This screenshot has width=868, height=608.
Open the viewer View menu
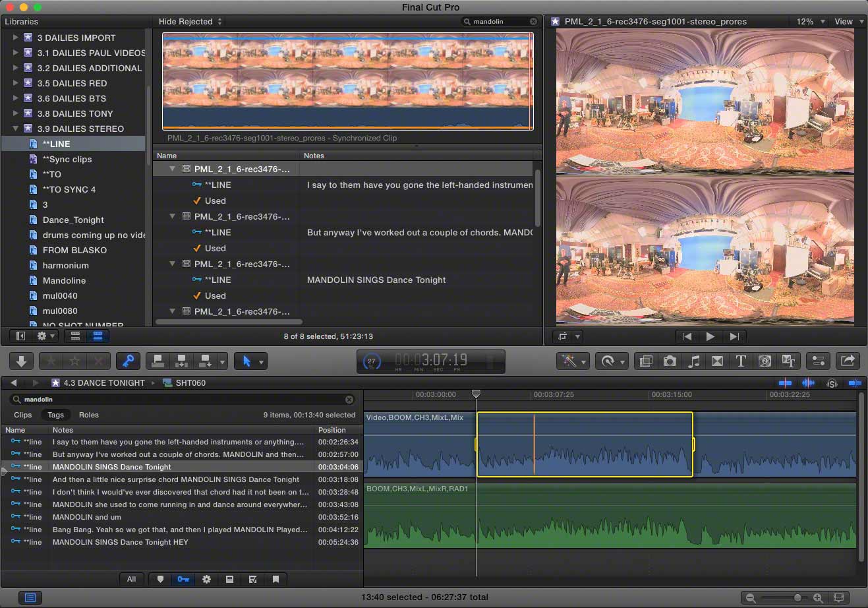pos(849,22)
